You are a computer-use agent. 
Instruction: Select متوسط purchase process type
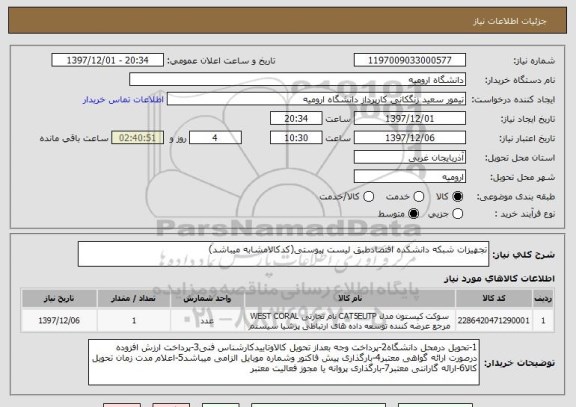click(413, 213)
